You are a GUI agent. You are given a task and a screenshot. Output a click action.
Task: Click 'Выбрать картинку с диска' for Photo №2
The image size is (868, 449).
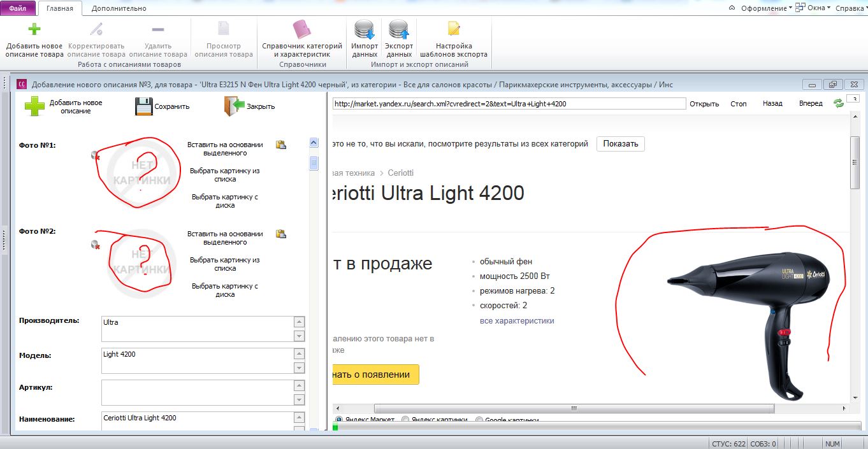point(225,290)
